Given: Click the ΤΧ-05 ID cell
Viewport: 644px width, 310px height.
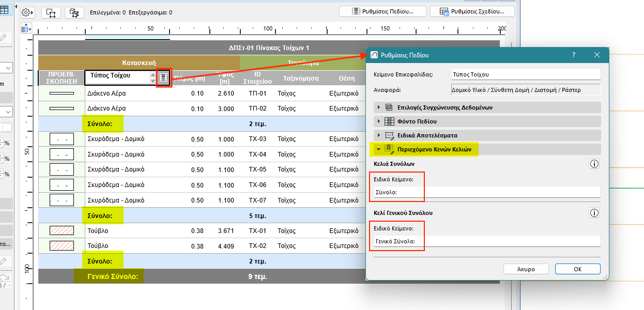Looking at the screenshot, I should click(x=257, y=169).
